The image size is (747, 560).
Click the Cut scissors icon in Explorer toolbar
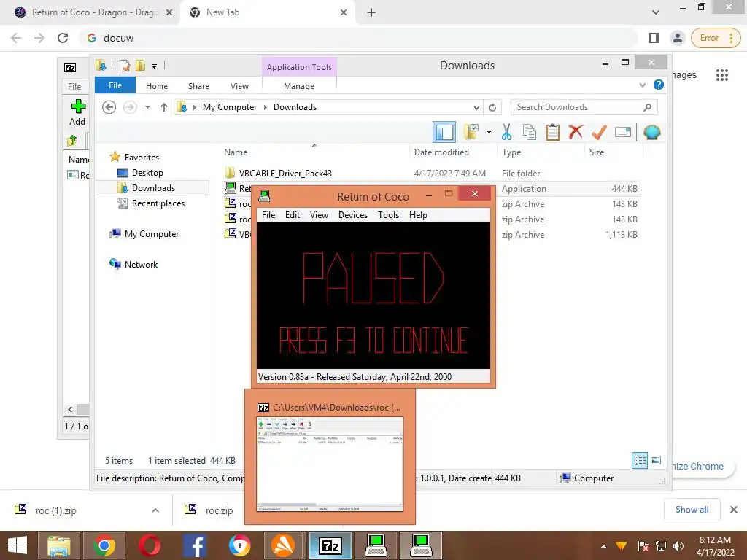point(506,132)
